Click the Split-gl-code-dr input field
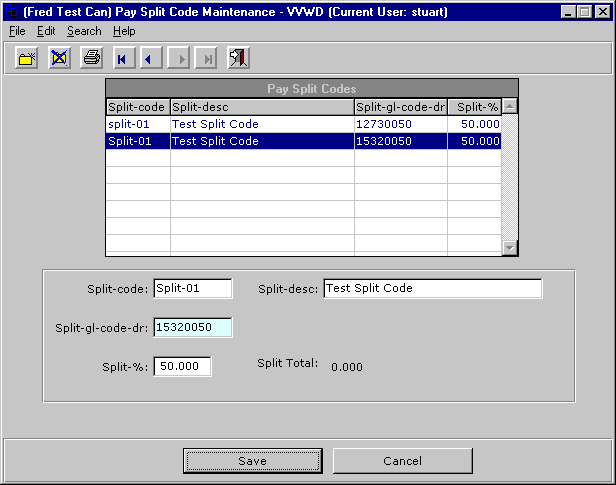The image size is (616, 485). [192, 327]
